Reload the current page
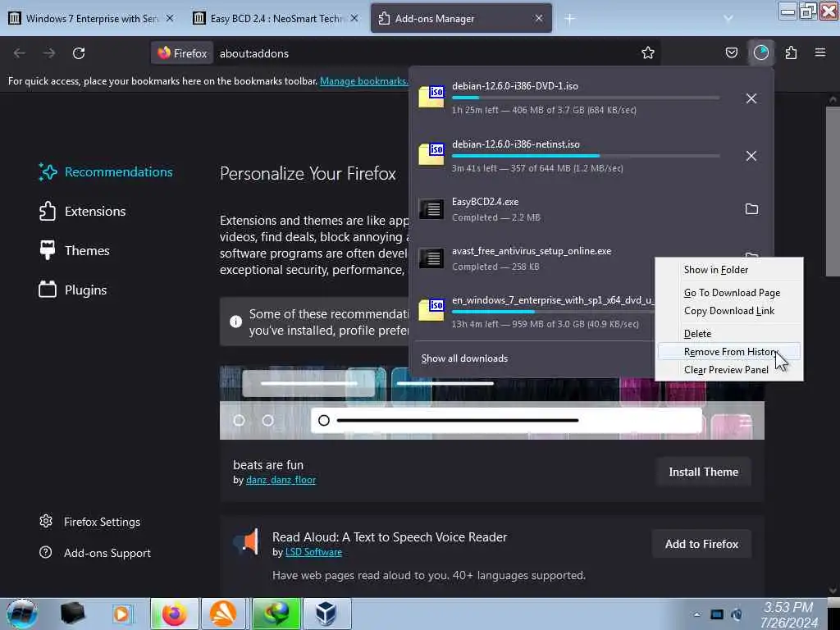Viewport: 840px width, 630px height. coord(79,53)
